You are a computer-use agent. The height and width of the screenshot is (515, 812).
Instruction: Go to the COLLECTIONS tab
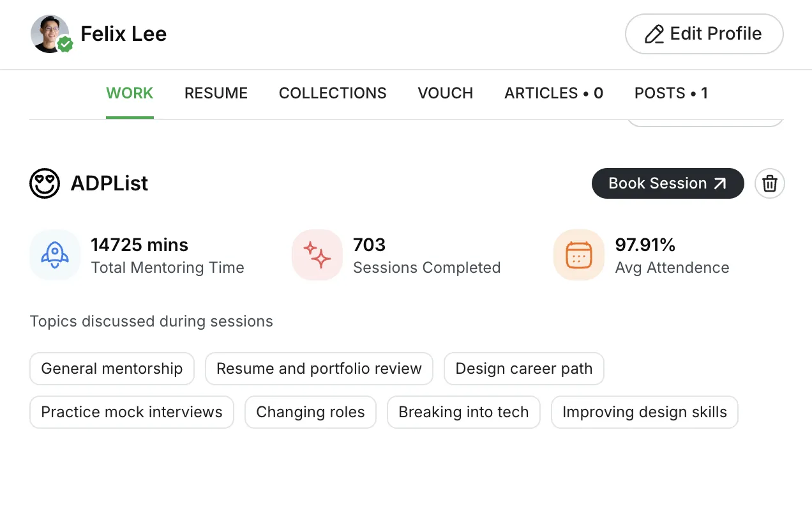click(333, 93)
